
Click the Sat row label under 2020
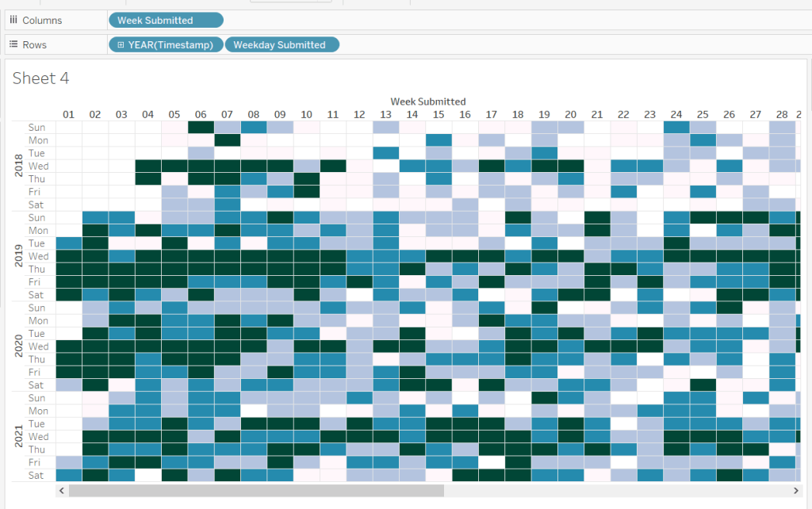pos(38,385)
